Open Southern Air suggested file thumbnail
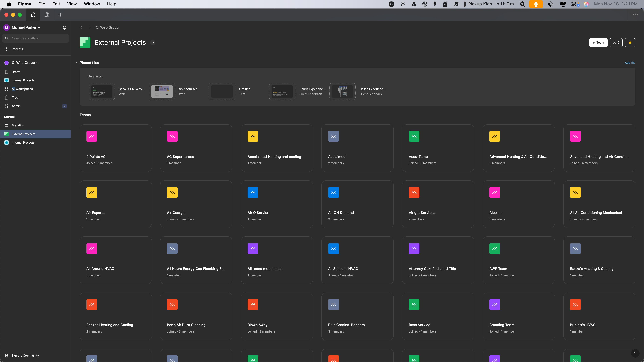644x362 pixels. click(162, 92)
